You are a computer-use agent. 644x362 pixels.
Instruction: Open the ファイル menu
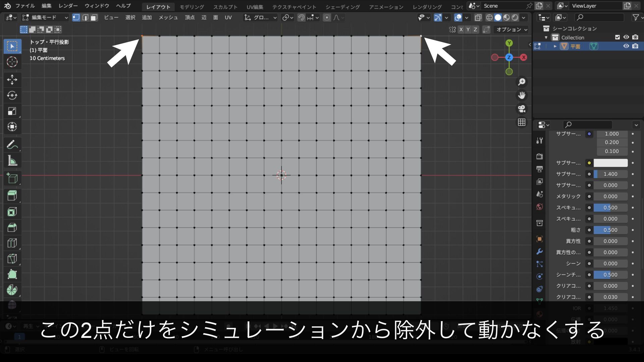[25, 6]
